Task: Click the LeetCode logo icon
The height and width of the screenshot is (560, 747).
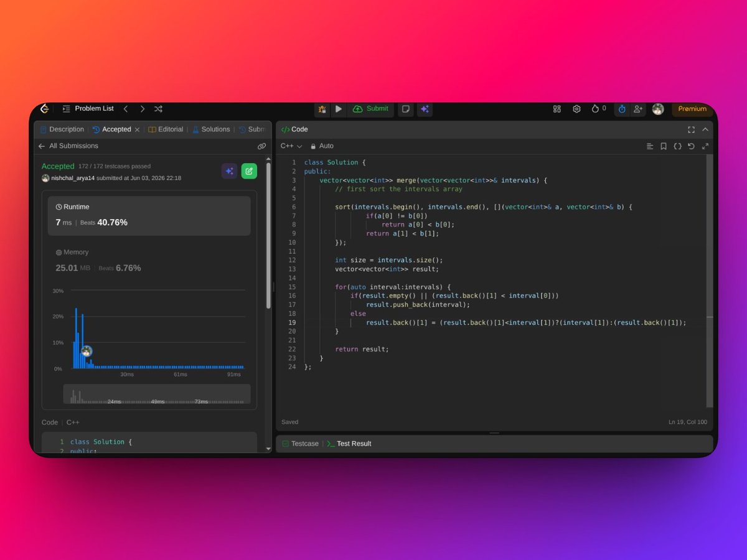Action: coord(45,109)
